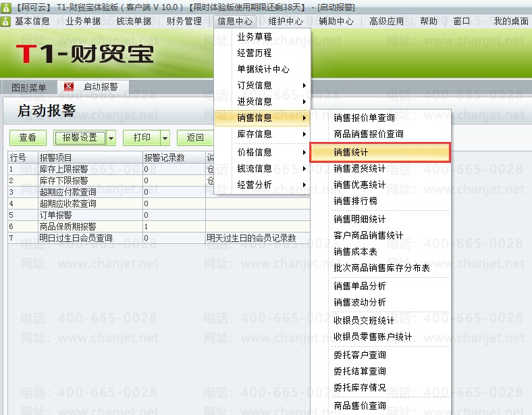Open the 高级应用 menu
This screenshot has width=532, height=415.
tap(386, 22)
